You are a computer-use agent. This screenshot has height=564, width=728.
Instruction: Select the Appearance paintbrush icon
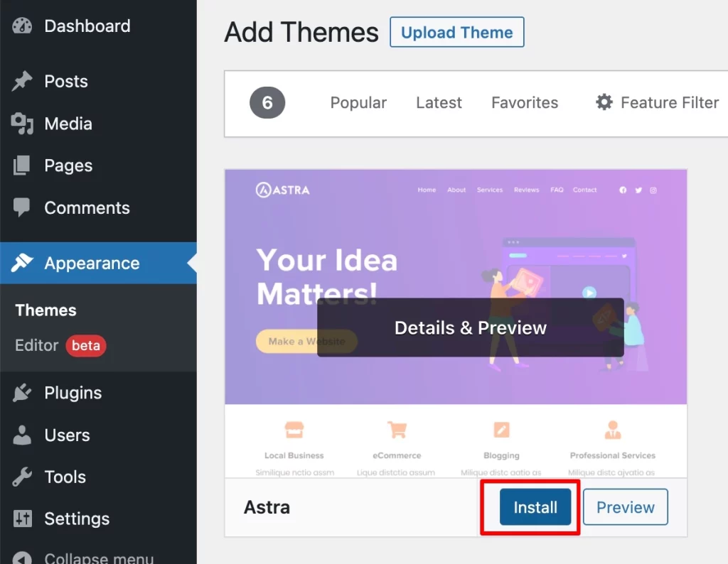(21, 263)
